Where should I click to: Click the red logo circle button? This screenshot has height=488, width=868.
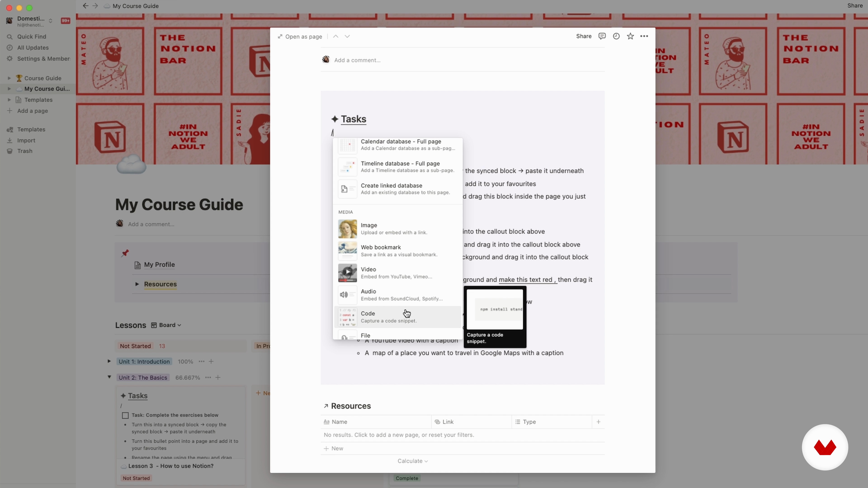[x=825, y=447]
